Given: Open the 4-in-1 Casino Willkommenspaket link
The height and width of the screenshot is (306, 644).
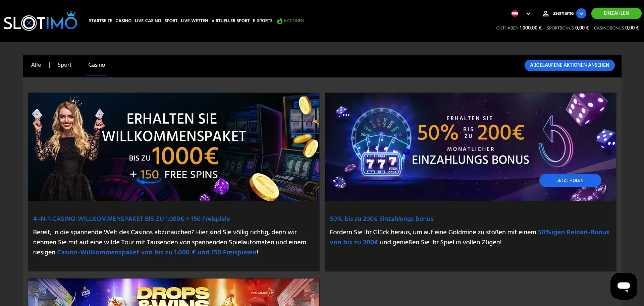Looking at the screenshot, I should coord(131,219).
